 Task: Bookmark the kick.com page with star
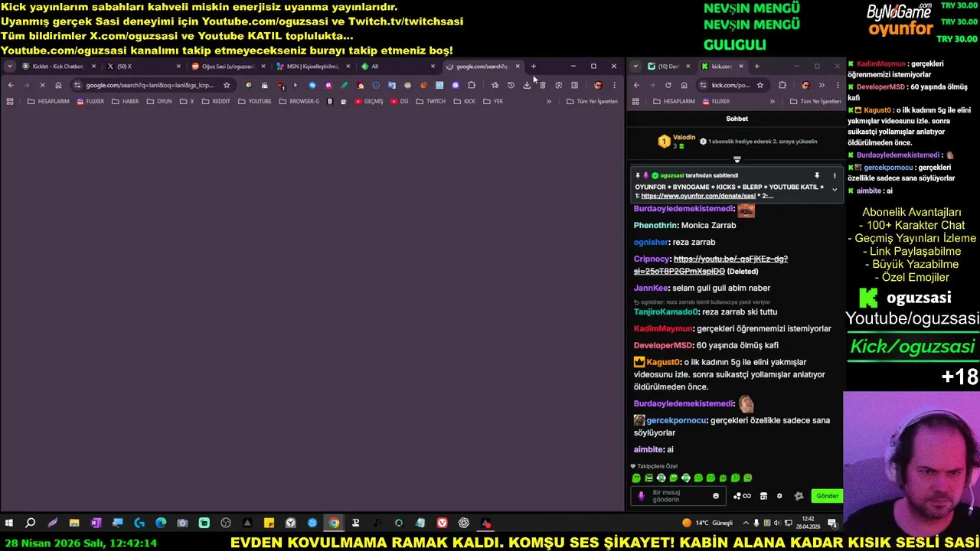(760, 85)
